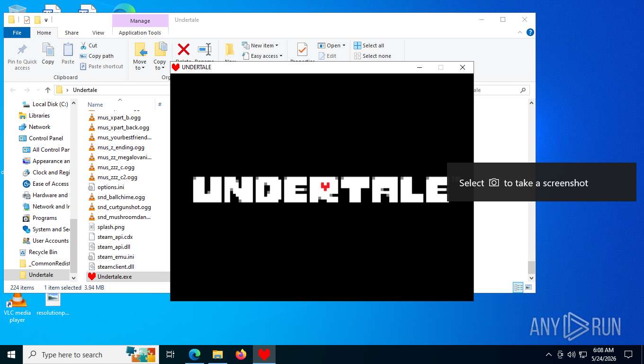Click the Windows Start button
Screen dimensions: 644x364
pos(11,355)
